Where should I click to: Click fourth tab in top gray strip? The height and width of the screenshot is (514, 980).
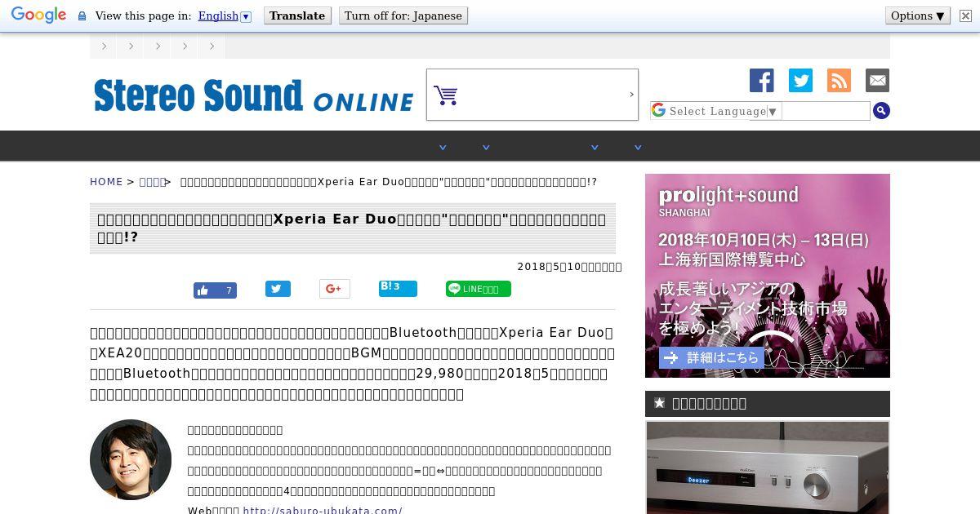pos(185,47)
